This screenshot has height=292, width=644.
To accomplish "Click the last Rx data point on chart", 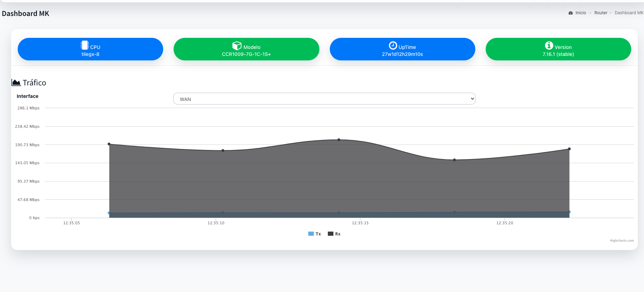I will 569,149.
